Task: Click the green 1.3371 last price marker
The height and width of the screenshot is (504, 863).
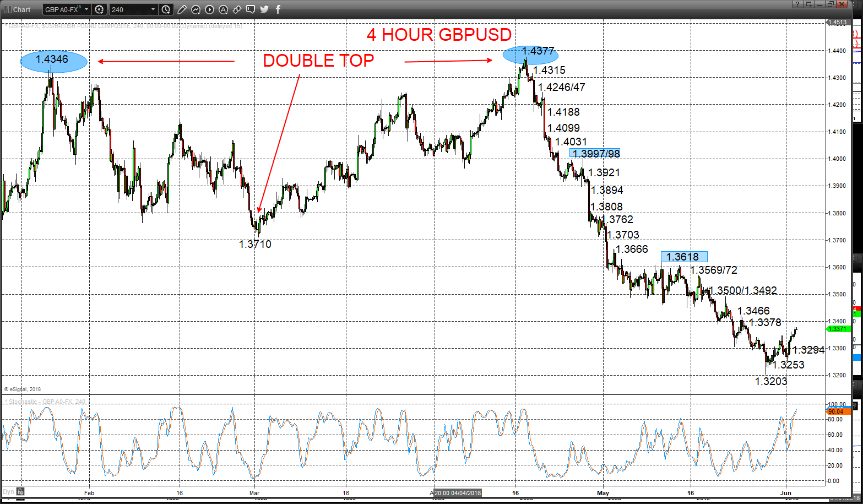Action: click(x=838, y=329)
